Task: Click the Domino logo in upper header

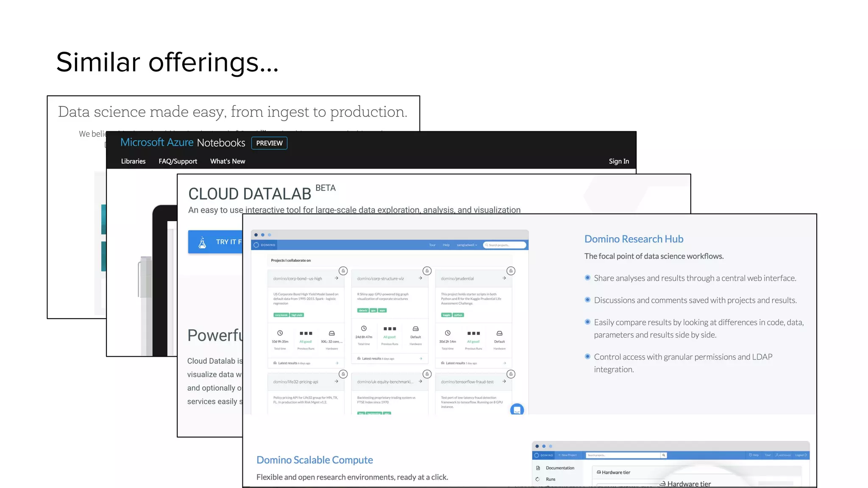Action: [x=264, y=245]
